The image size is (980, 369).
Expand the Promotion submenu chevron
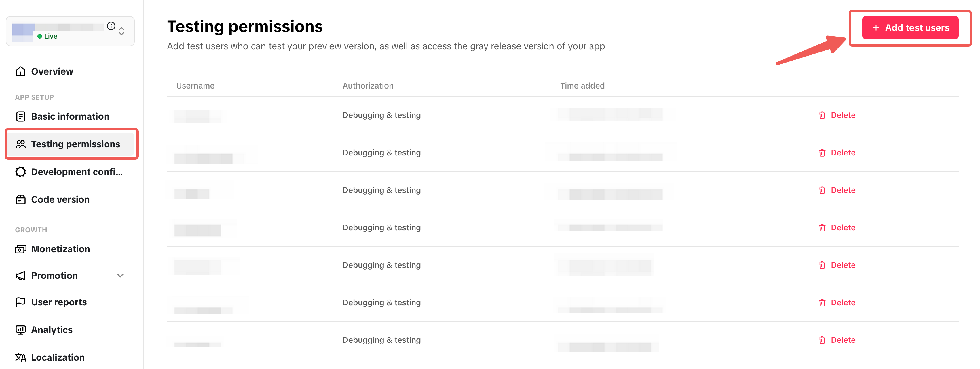pos(120,276)
